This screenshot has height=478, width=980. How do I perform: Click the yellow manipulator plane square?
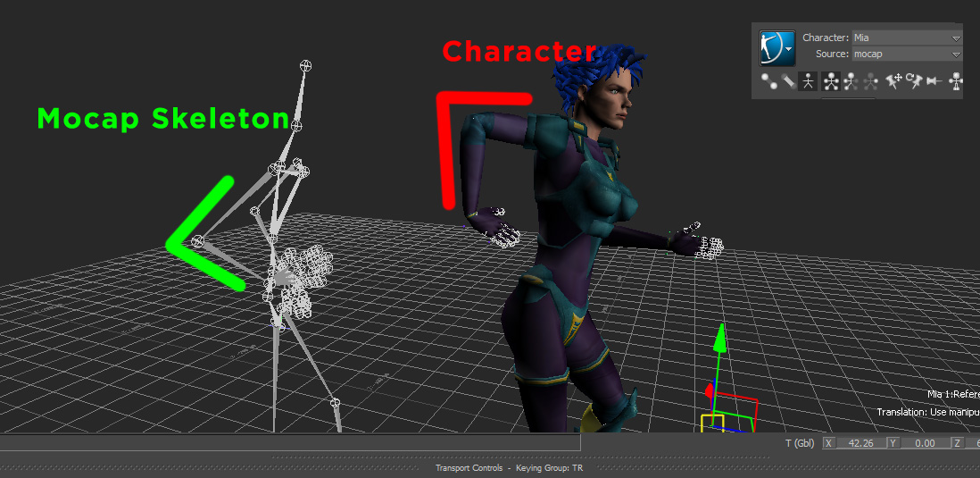point(712,423)
